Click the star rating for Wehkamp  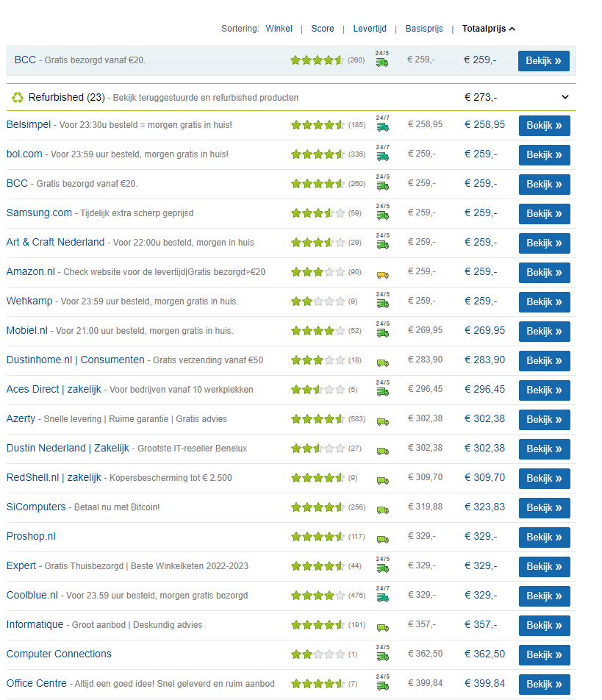tap(318, 301)
